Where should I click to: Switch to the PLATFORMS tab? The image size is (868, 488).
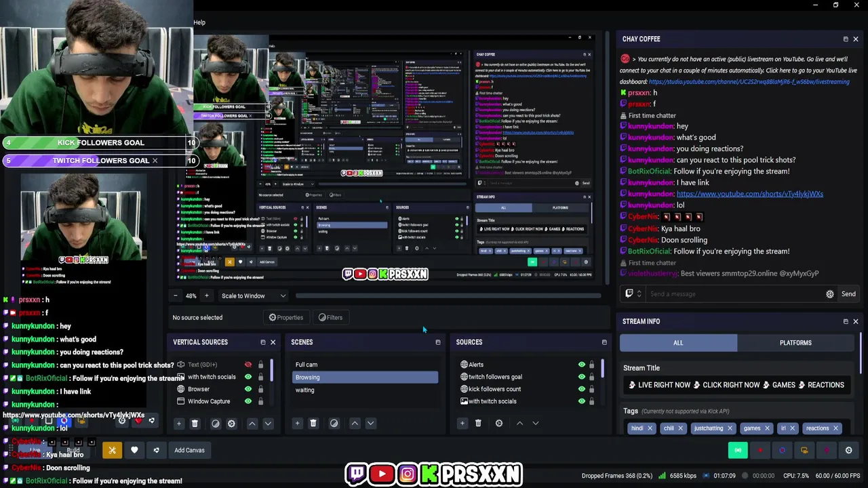coord(795,343)
